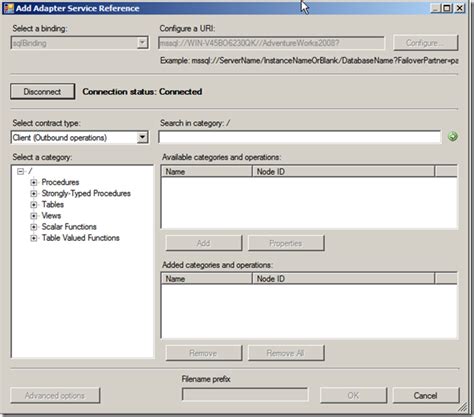Click the Filename prefix text box
The height and width of the screenshot is (417, 474).
[x=245, y=395]
